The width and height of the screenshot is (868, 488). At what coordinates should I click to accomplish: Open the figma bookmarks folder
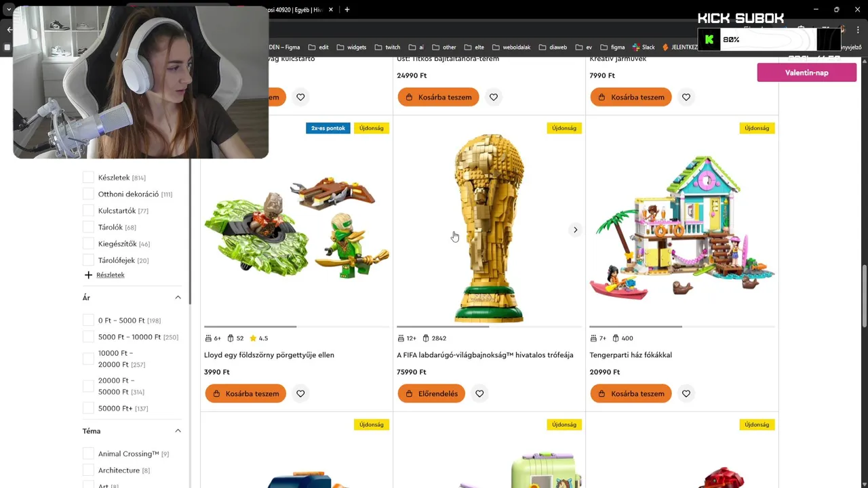[x=612, y=47]
